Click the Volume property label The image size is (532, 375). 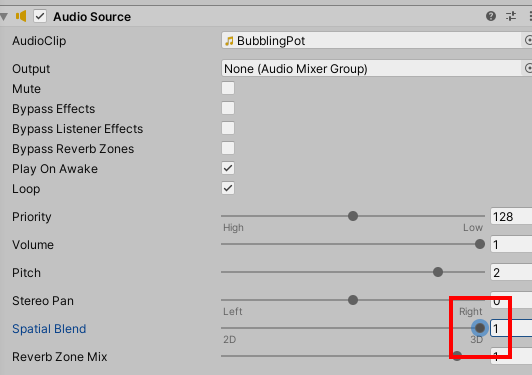pyautogui.click(x=33, y=245)
